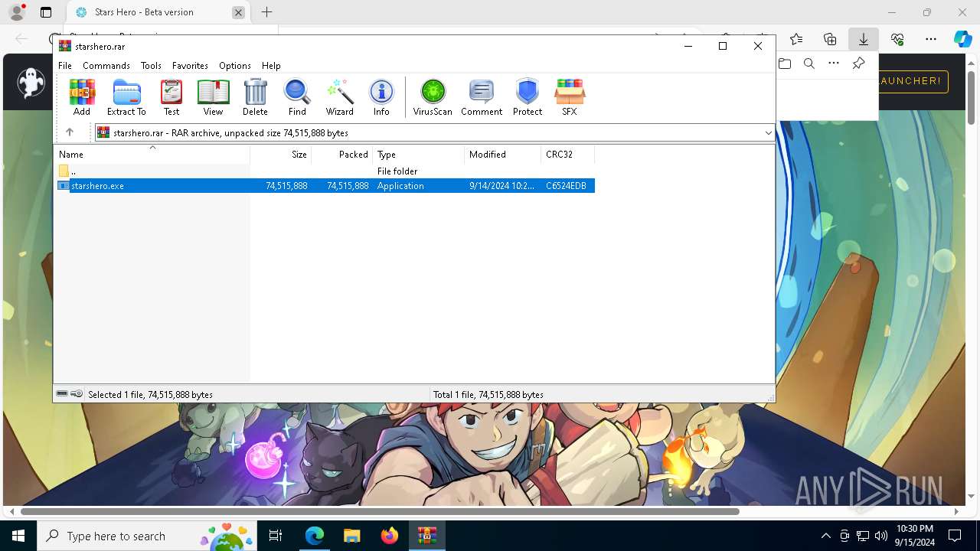Start VirusScan on the archive
The width and height of the screenshot is (980, 551).
tap(433, 97)
